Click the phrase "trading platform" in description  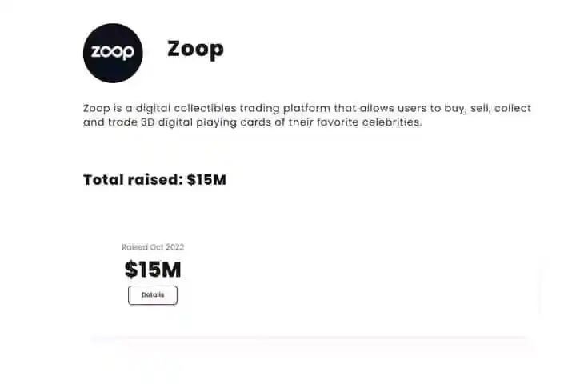(x=285, y=108)
